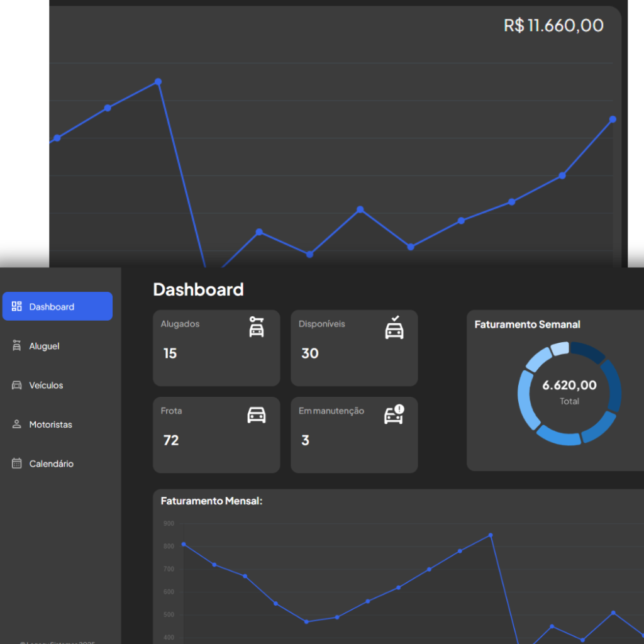
Task: Open Calendário from the sidebar menu
Action: click(x=52, y=464)
